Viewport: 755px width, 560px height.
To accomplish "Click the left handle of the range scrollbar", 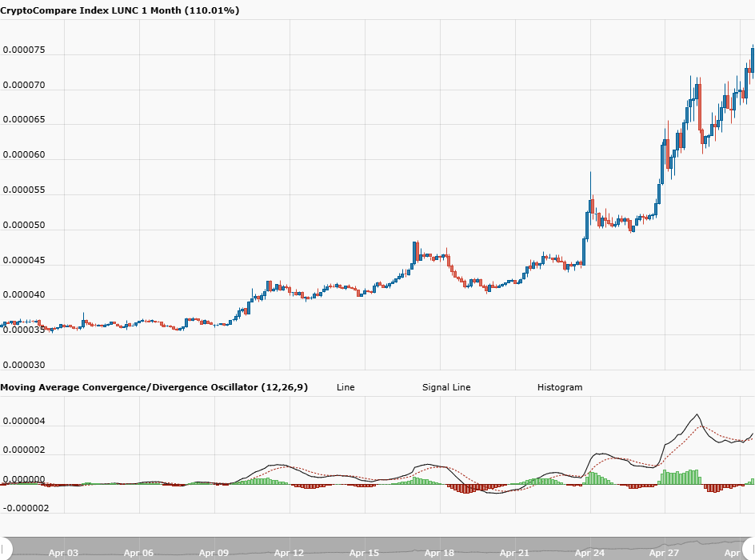I will coord(5,549).
